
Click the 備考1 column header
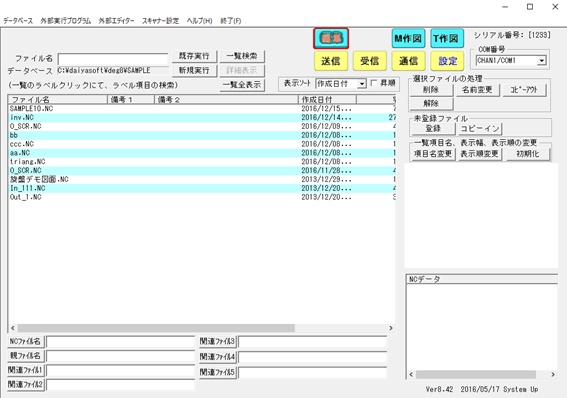point(131,99)
